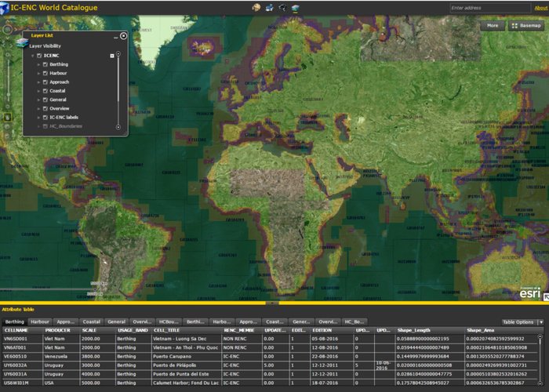This screenshot has height=392, width=549.
Task: Select the General attribute table tab
Action: click(116, 322)
